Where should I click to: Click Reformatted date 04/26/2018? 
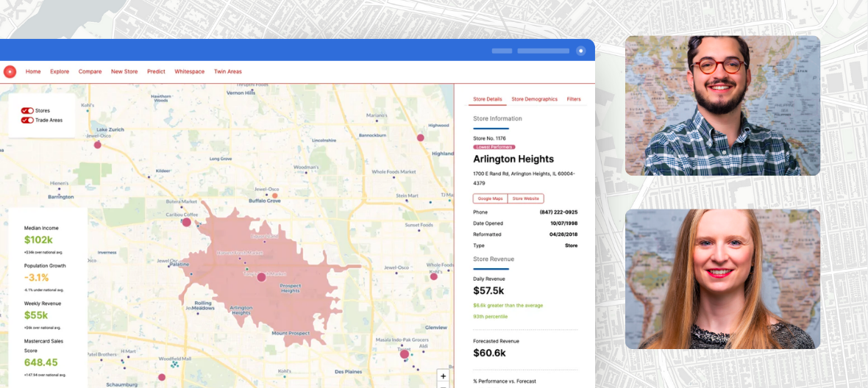[x=564, y=234]
